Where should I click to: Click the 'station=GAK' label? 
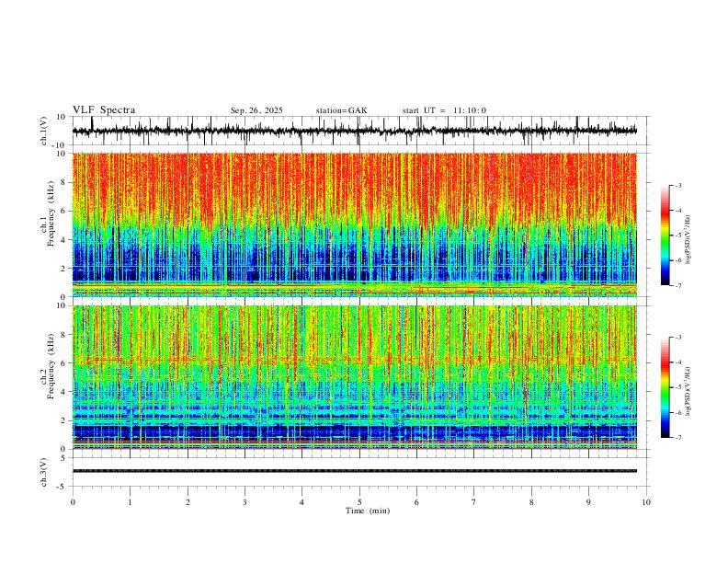tap(341, 110)
